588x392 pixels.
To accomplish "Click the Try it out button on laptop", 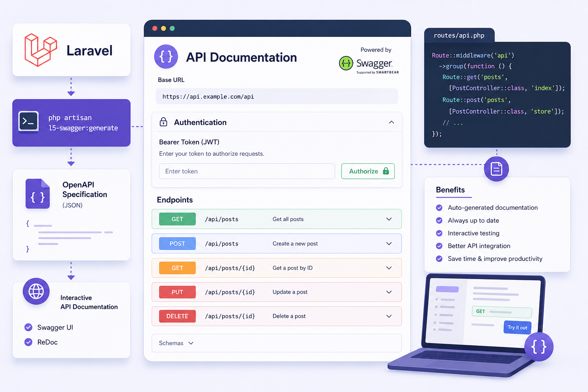I will (x=518, y=327).
